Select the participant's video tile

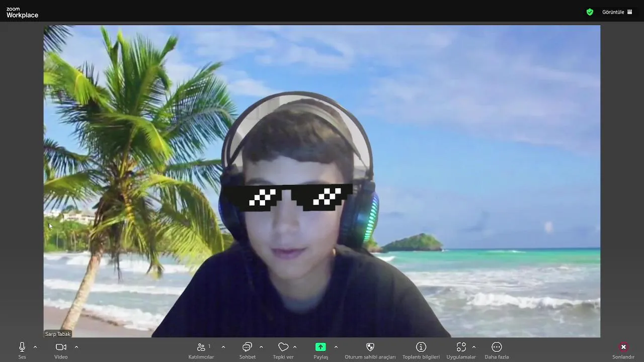(x=321, y=181)
